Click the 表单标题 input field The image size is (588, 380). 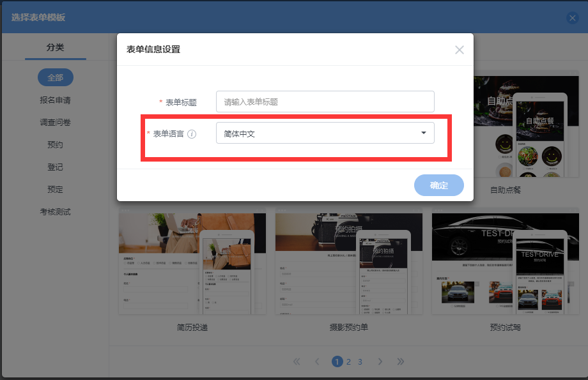click(325, 102)
